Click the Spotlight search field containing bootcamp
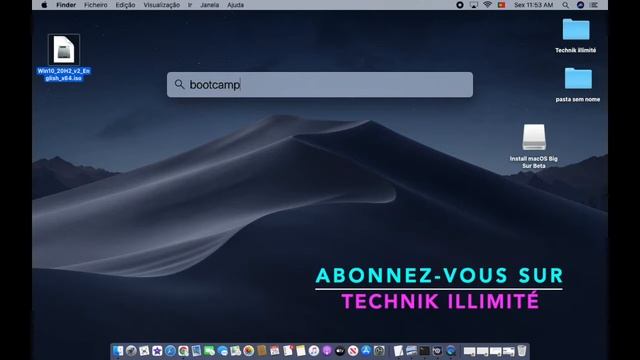640x360 pixels. [320, 84]
